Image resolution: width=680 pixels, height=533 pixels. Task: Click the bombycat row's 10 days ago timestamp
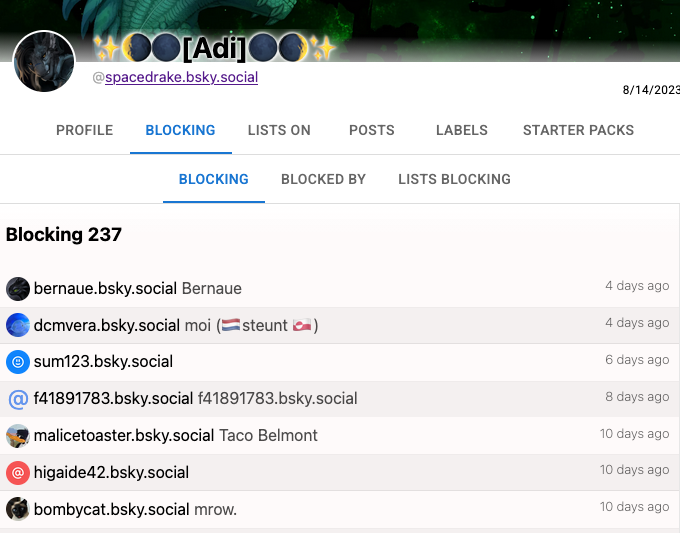(634, 507)
